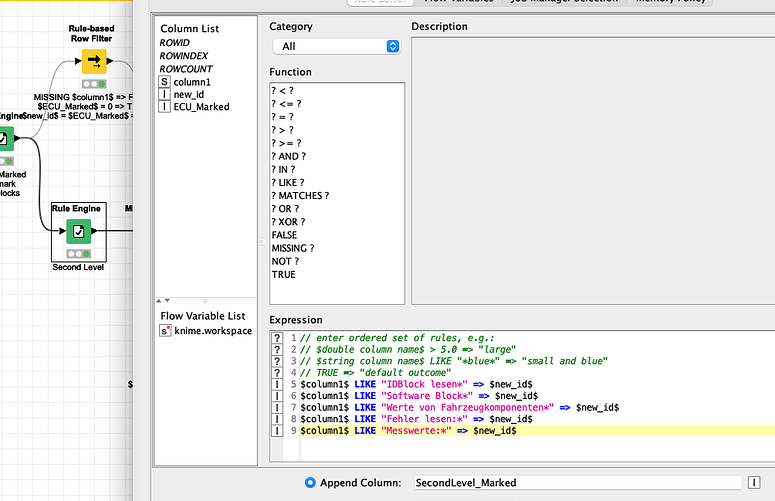
Task: Choose the '? < ?' function
Action: [282, 91]
